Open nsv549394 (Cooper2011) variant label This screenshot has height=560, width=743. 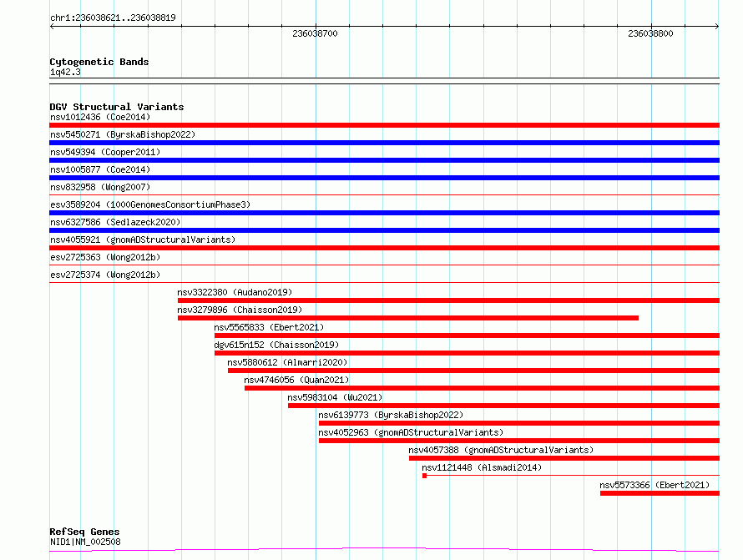click(x=105, y=152)
